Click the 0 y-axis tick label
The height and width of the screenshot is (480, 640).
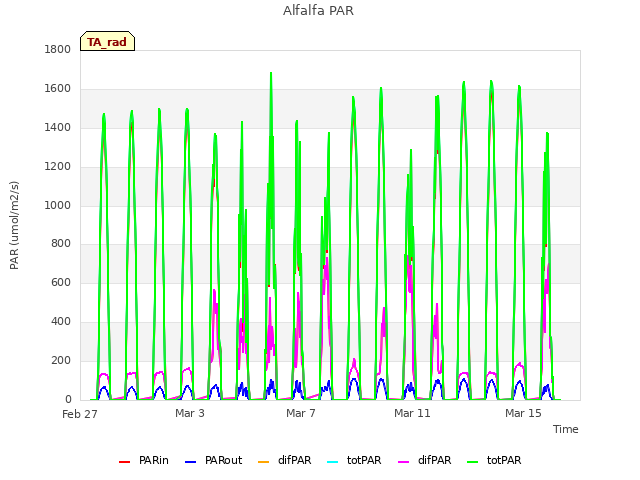click(x=68, y=400)
